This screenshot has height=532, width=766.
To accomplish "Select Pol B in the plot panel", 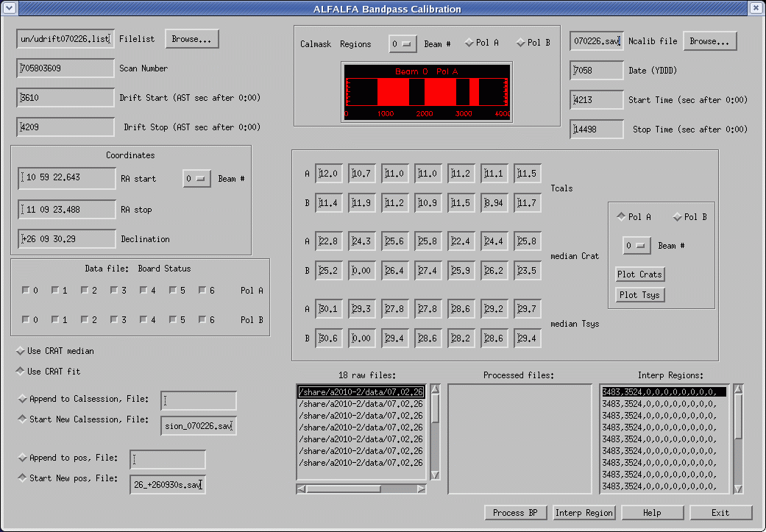I will pos(677,217).
